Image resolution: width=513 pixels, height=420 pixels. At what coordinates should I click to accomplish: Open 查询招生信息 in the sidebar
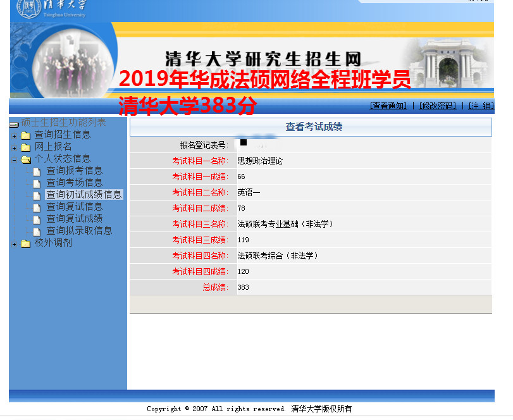point(63,135)
